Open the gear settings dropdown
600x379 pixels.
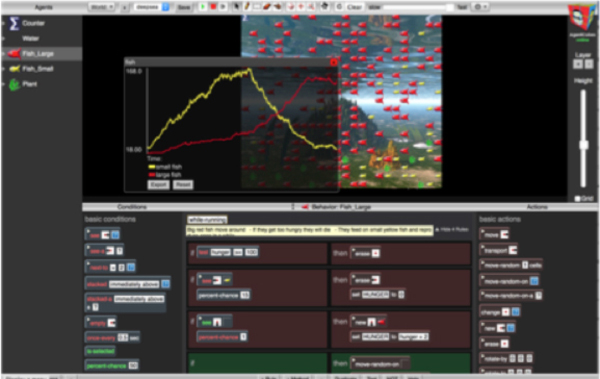[x=481, y=7]
